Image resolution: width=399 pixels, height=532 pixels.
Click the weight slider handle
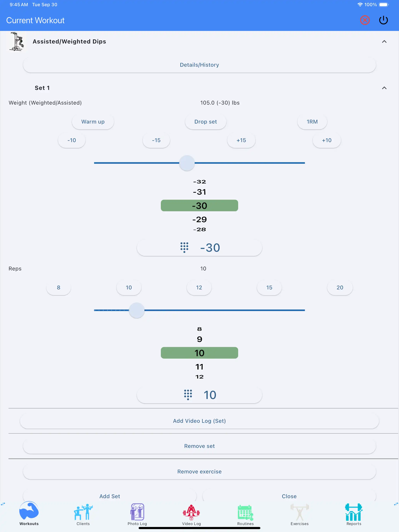[x=187, y=163]
